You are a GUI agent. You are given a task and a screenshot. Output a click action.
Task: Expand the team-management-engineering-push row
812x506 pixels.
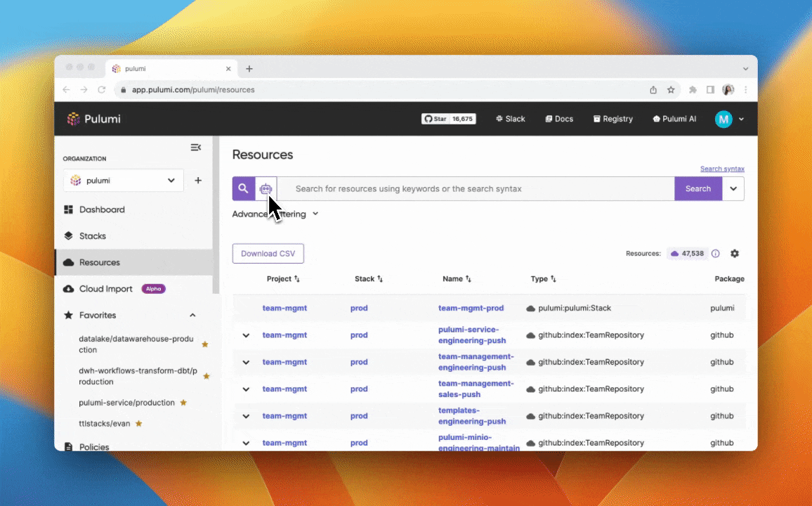246,362
